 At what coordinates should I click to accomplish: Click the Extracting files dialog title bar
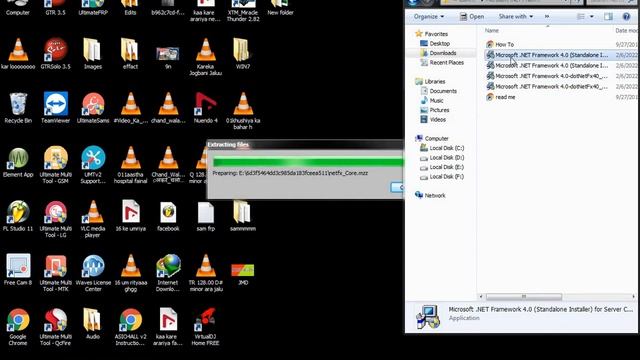pos(305,144)
